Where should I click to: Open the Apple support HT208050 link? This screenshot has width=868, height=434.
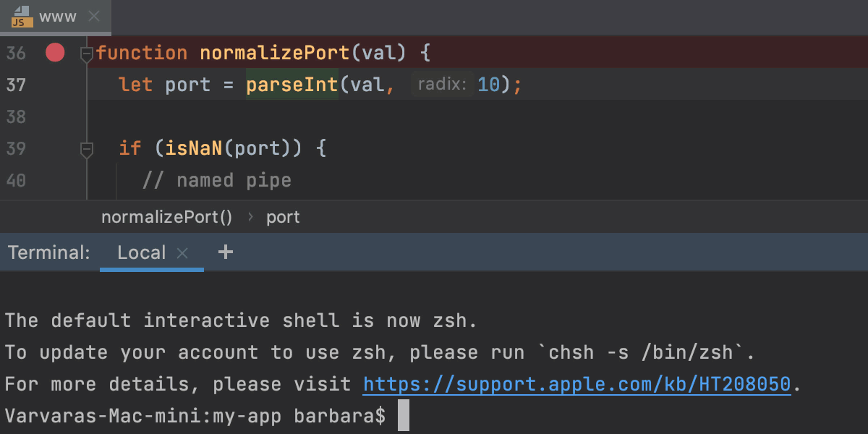pyautogui.click(x=576, y=383)
